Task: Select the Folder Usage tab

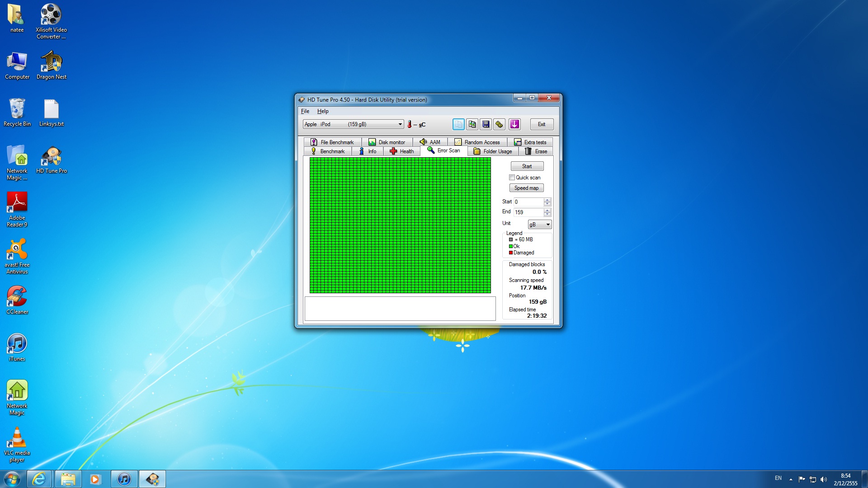Action: [493, 151]
